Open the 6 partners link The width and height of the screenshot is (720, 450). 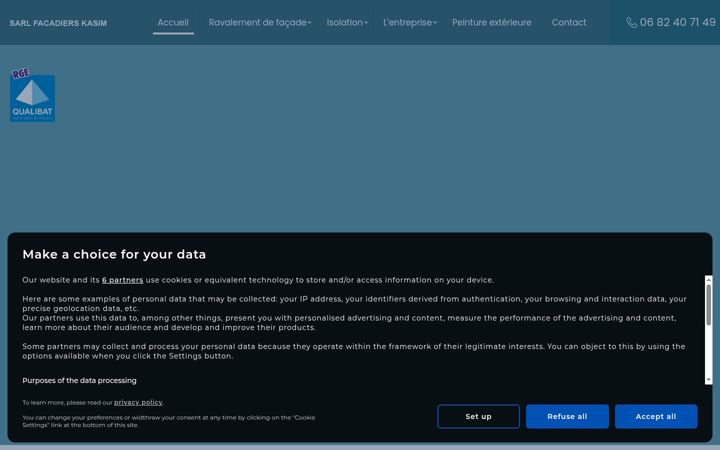tap(123, 280)
